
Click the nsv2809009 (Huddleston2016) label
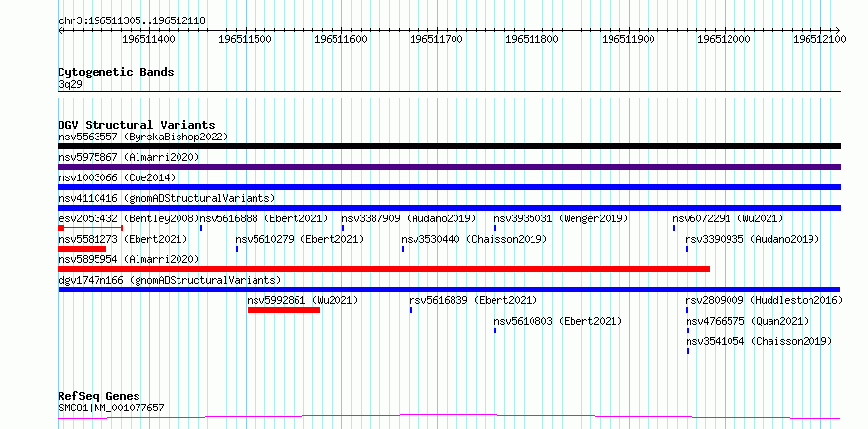(764, 300)
